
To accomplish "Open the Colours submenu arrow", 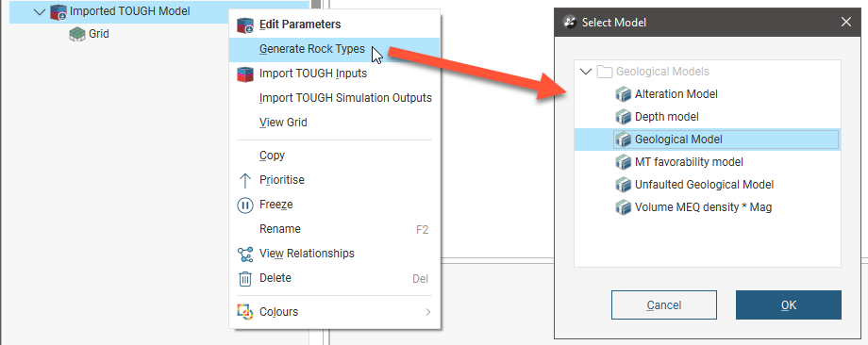I will (428, 312).
